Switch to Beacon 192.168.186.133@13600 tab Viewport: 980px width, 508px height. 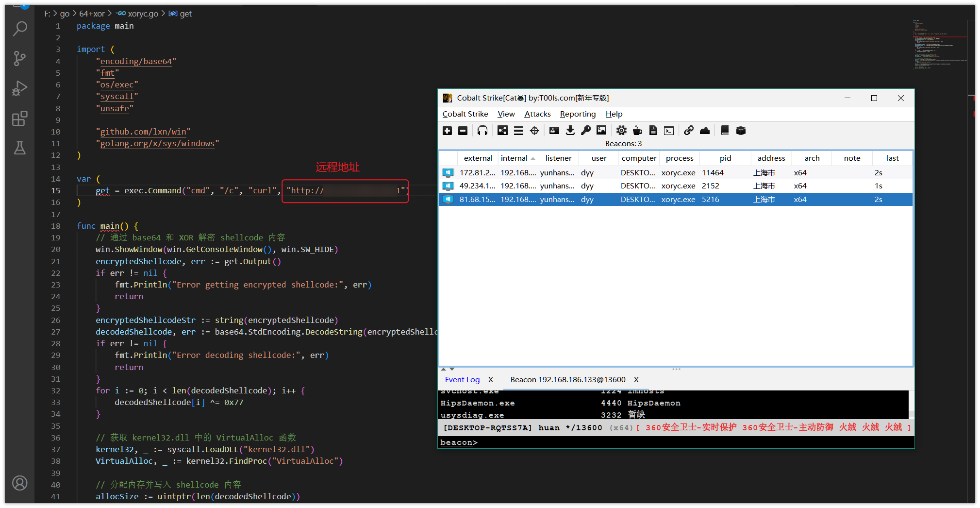click(x=568, y=380)
